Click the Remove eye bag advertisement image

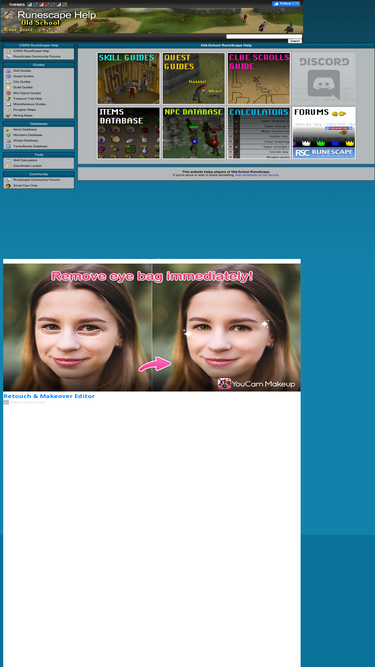coord(152,327)
